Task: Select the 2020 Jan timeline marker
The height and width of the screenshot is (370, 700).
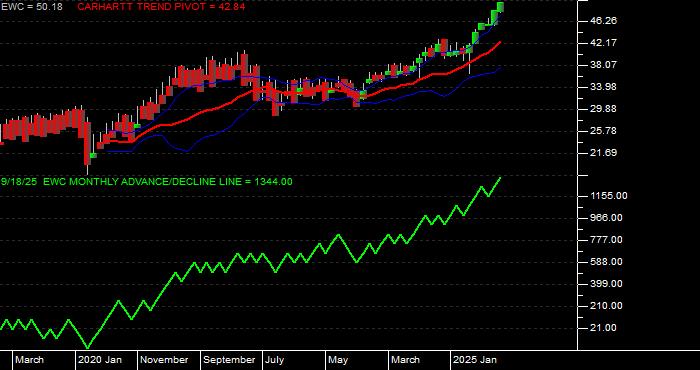Action: pyautogui.click(x=100, y=360)
